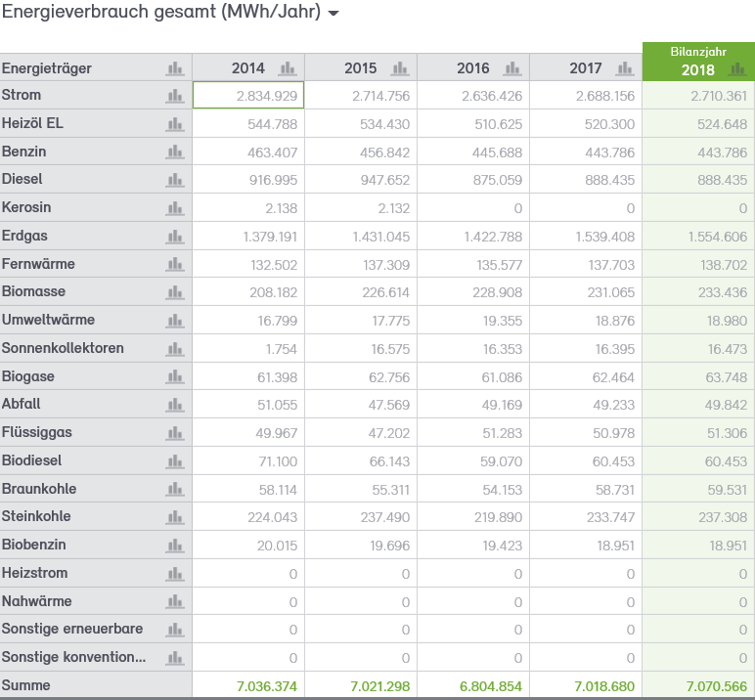
Task: Show chart for the Flüssiggas row
Action: pyautogui.click(x=175, y=433)
